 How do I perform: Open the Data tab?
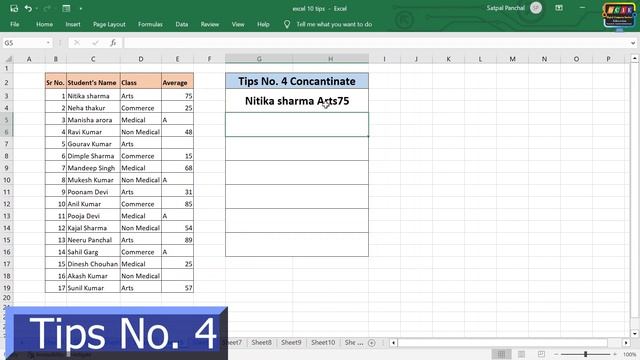(182, 24)
